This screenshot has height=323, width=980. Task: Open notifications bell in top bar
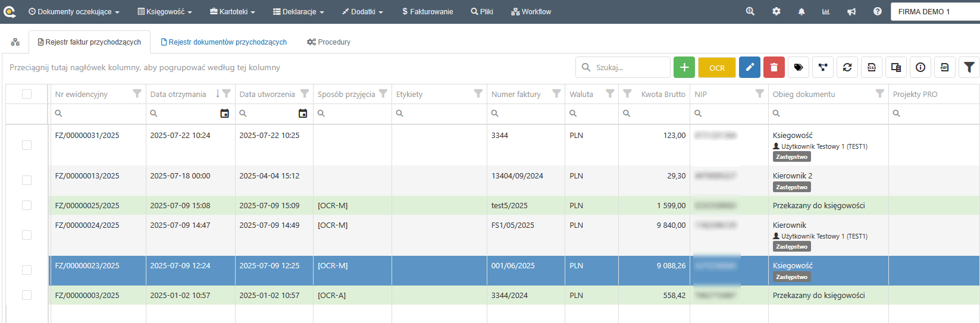[x=801, y=12]
